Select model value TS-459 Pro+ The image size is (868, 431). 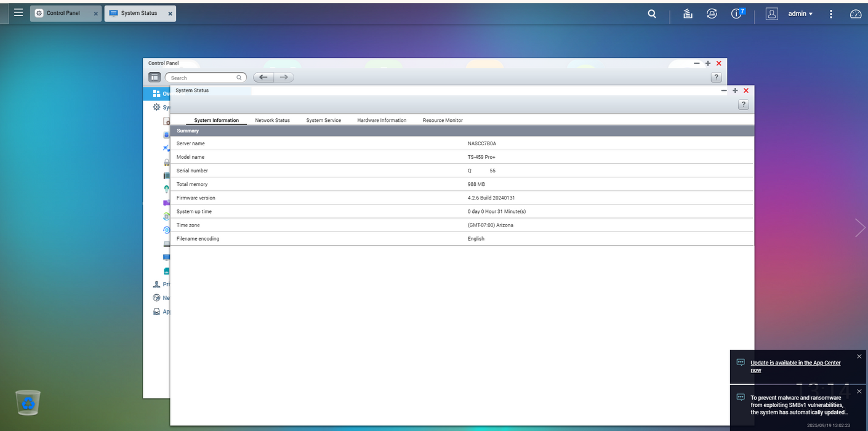click(x=481, y=157)
